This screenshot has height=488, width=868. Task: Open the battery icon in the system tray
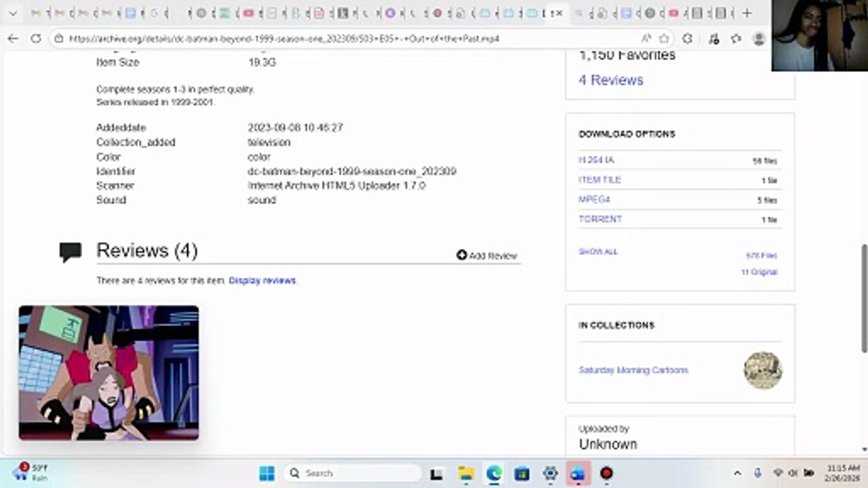coord(808,473)
